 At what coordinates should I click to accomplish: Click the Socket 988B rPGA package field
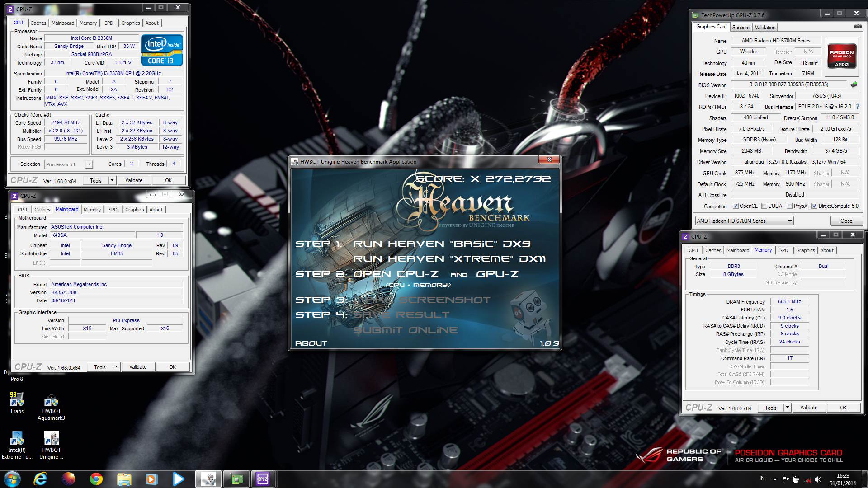[x=92, y=54]
